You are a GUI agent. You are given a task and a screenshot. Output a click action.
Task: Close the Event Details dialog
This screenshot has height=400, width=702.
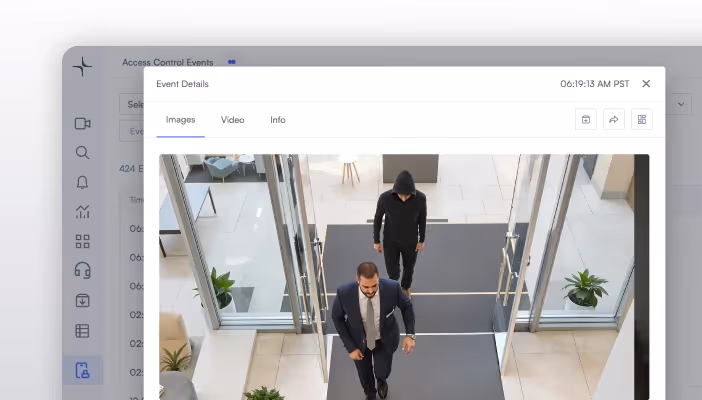click(646, 84)
